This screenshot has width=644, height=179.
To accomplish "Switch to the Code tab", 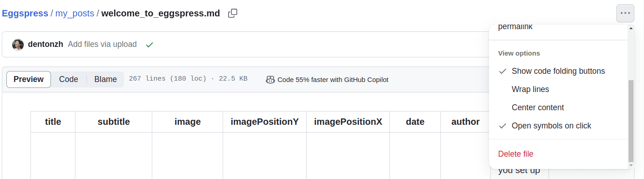I will [69, 79].
